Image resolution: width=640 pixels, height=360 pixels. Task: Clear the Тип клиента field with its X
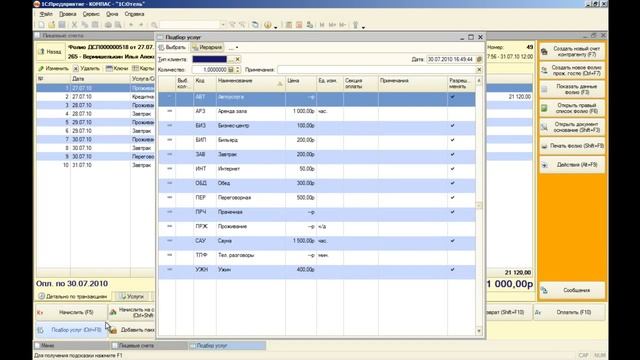(238, 59)
